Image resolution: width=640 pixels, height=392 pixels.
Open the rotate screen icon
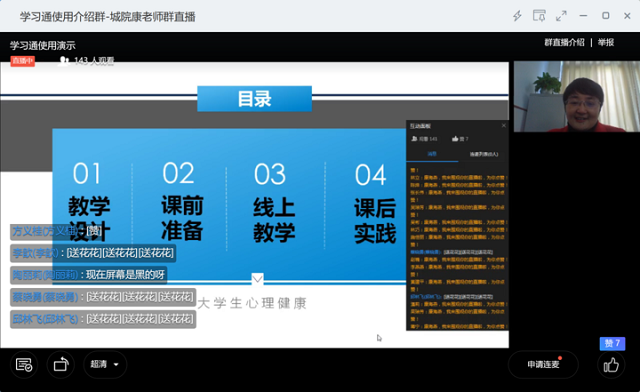61,364
